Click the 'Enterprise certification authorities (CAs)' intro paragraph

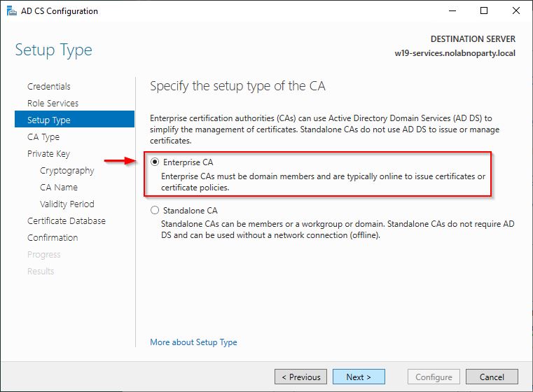pos(324,129)
